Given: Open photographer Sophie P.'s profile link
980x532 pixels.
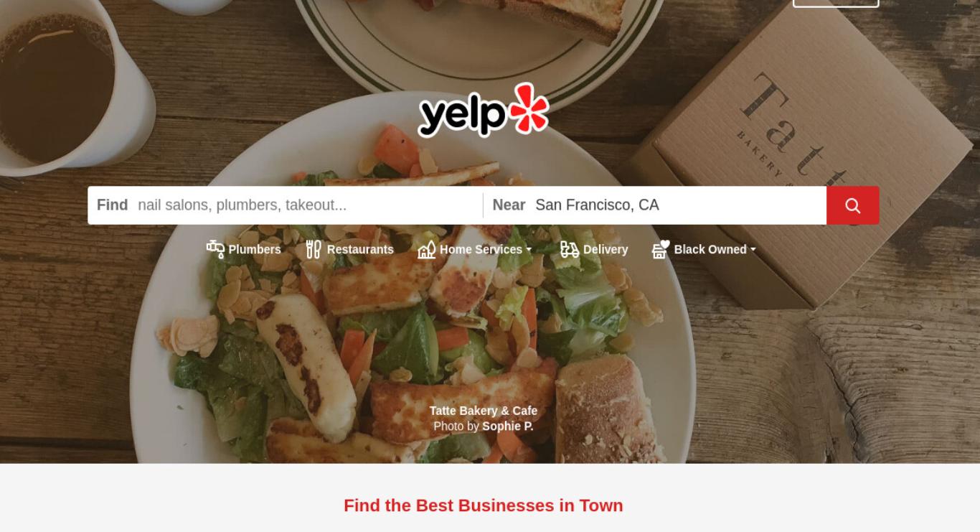Looking at the screenshot, I should point(508,426).
